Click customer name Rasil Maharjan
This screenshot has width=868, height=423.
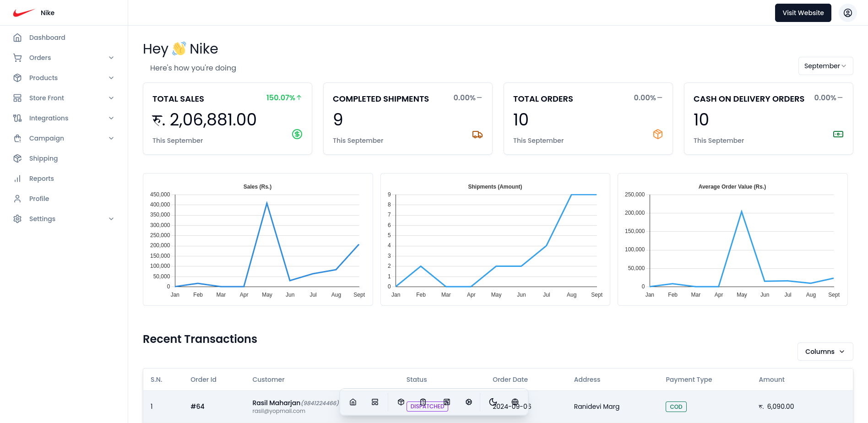(x=276, y=403)
